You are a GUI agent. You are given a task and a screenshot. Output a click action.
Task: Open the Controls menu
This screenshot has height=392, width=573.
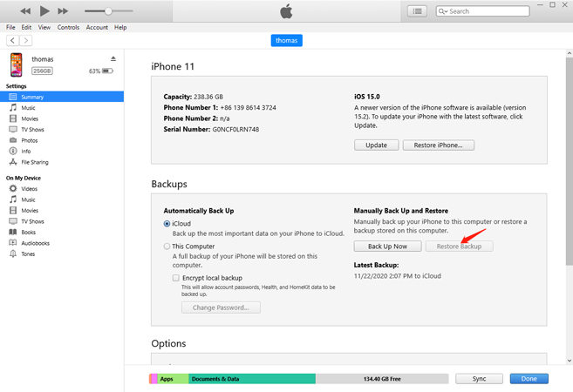click(68, 27)
